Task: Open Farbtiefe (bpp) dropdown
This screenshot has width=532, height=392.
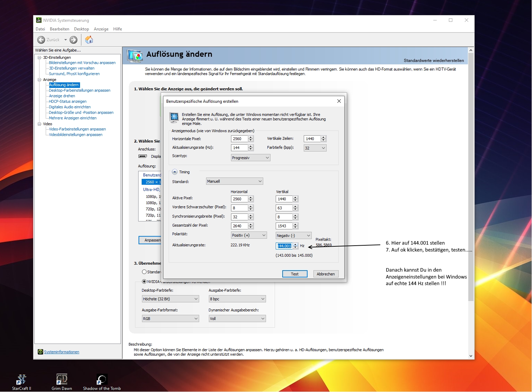Action: [x=315, y=148]
